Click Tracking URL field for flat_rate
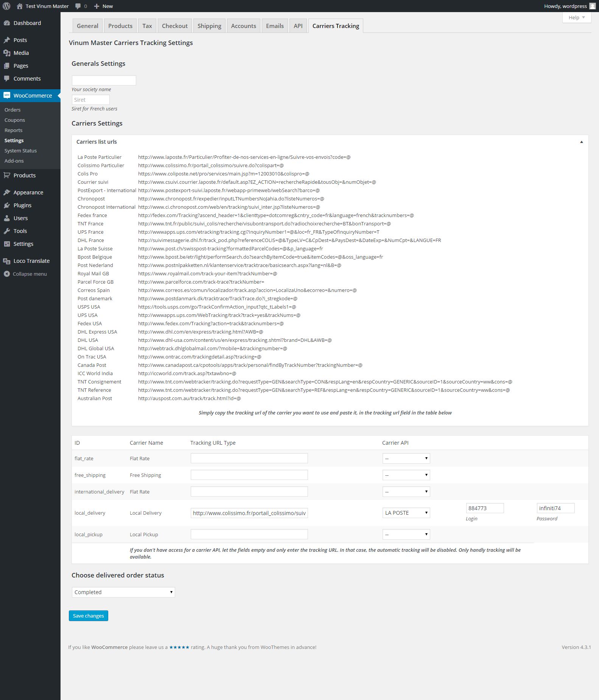 point(249,458)
